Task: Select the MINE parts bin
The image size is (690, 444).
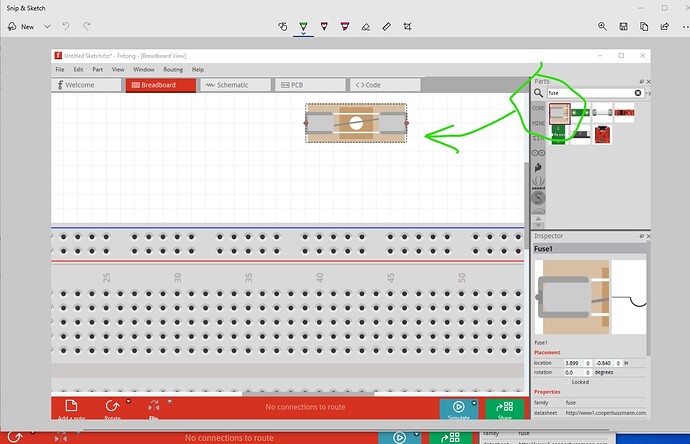Action: [538, 123]
